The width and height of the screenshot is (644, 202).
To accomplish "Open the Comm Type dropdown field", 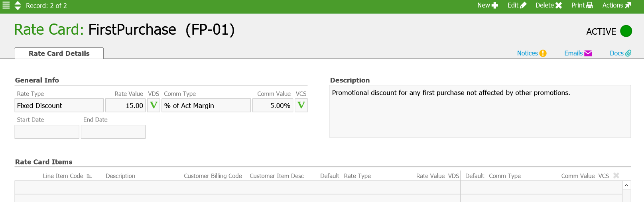I will point(206,106).
